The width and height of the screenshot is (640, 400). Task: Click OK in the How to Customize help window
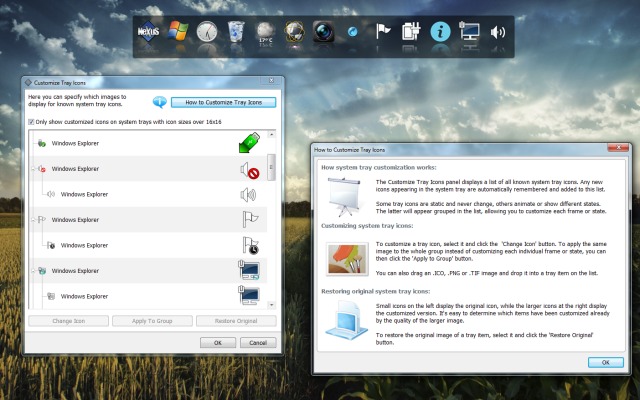pyautogui.click(x=605, y=362)
